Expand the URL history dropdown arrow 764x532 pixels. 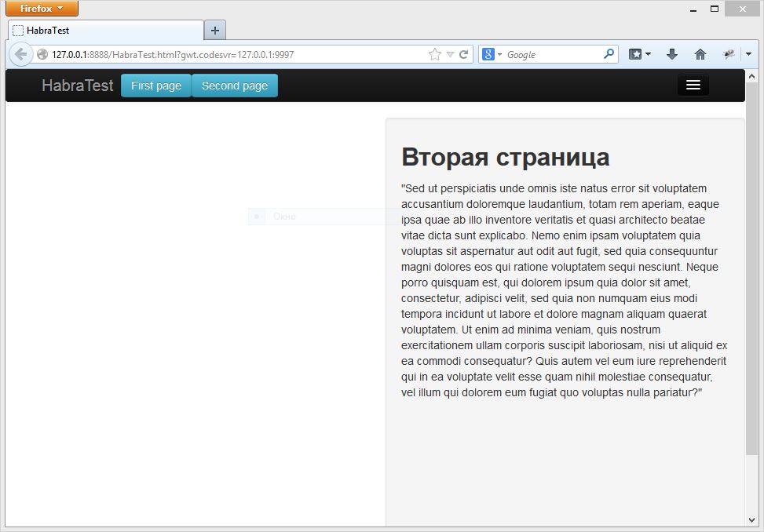tap(449, 54)
